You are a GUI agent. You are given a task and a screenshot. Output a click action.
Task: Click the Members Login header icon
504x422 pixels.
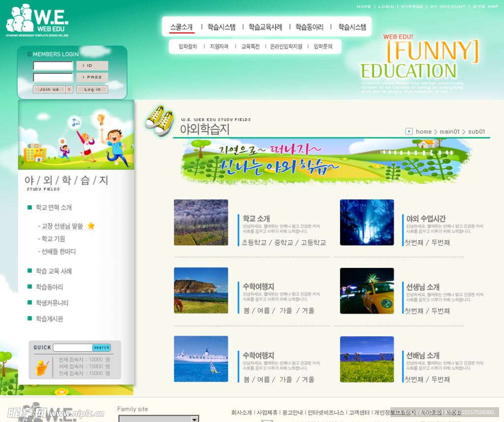(30, 54)
